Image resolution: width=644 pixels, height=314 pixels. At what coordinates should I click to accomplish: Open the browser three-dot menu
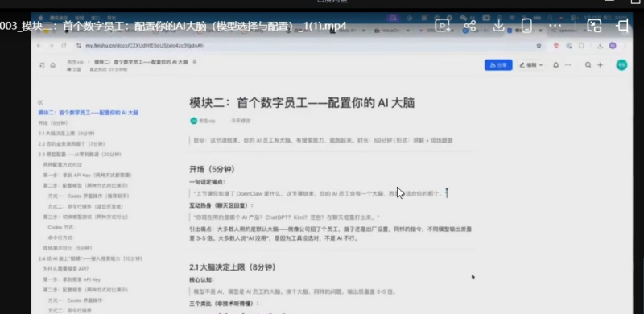click(x=625, y=46)
